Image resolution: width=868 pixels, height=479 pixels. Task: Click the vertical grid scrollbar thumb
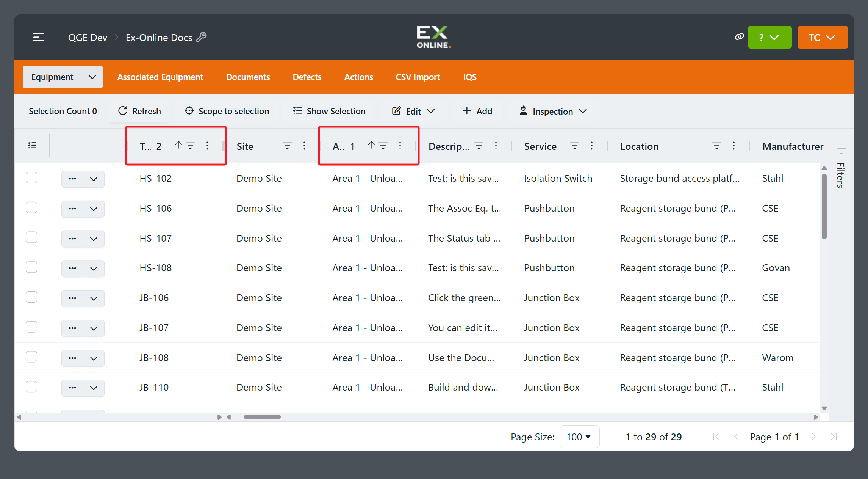click(824, 206)
